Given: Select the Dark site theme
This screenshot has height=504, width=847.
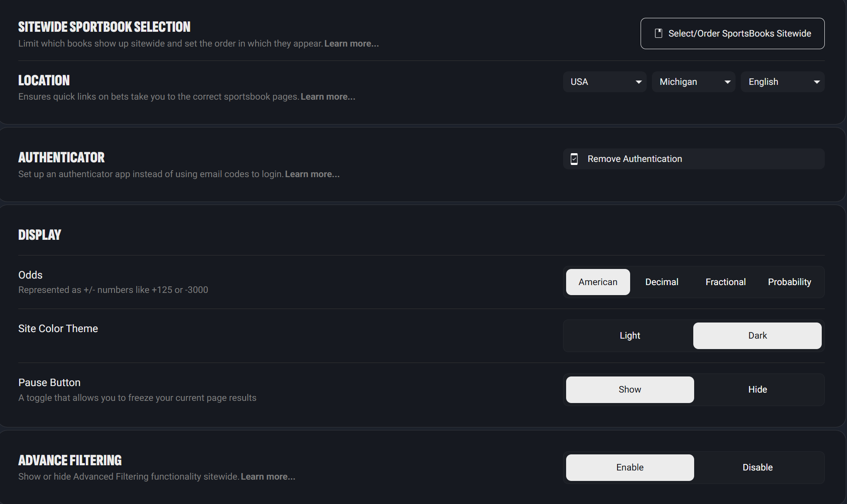Looking at the screenshot, I should click(757, 336).
